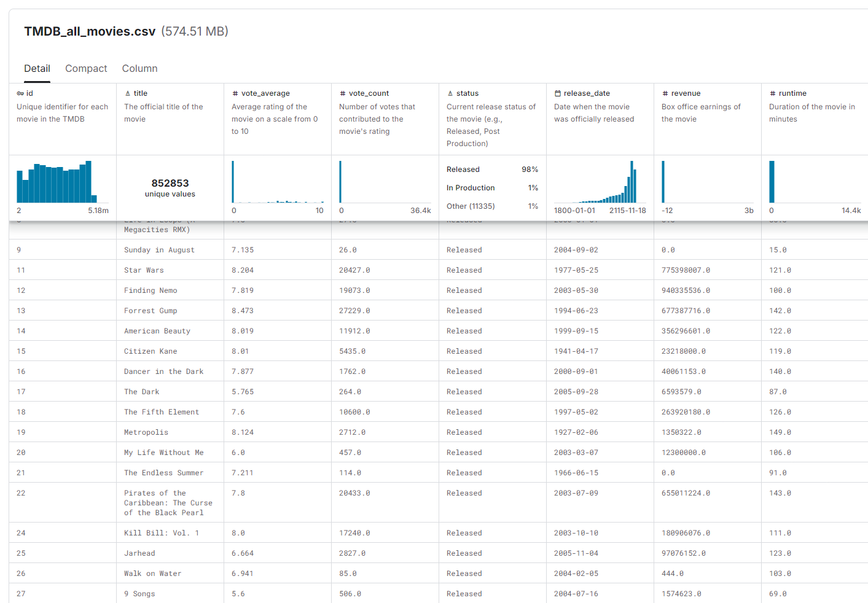This screenshot has height=603, width=868.
Task: Click the Dancer in the Dark title cell
Action: (x=163, y=372)
